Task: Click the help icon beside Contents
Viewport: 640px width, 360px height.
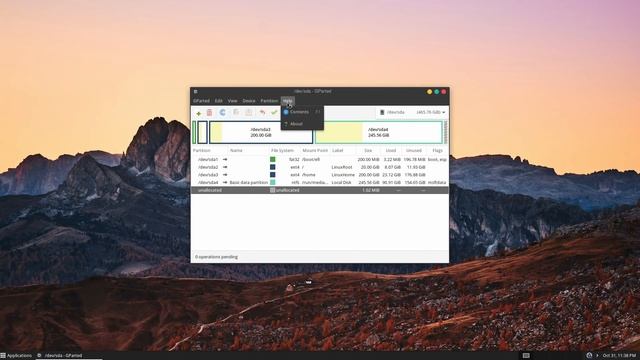Action: coord(286,112)
